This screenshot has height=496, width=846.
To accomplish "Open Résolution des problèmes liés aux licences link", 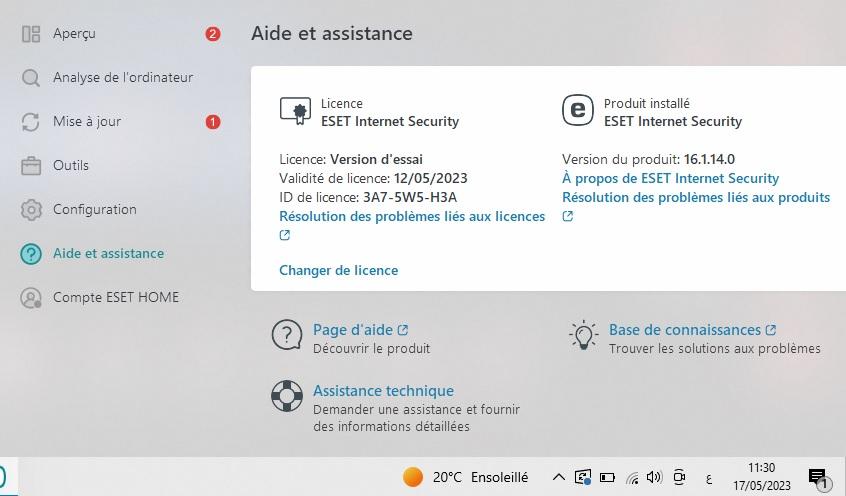I will pyautogui.click(x=412, y=216).
